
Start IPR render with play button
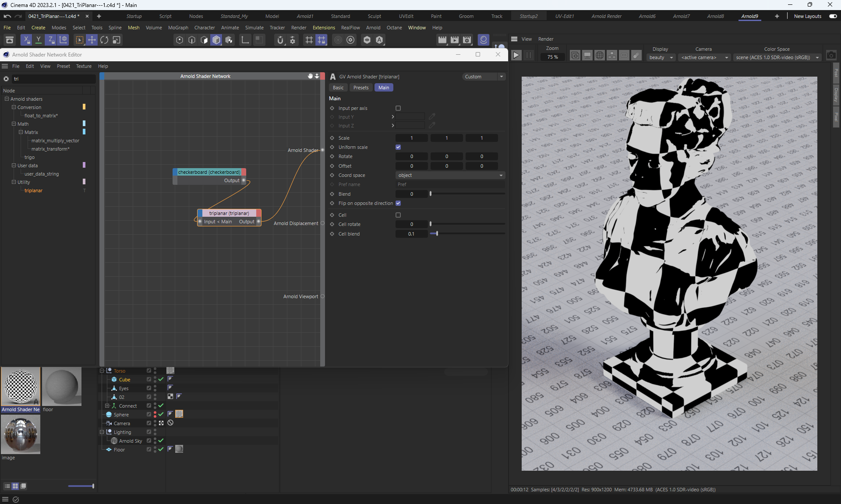(x=516, y=56)
